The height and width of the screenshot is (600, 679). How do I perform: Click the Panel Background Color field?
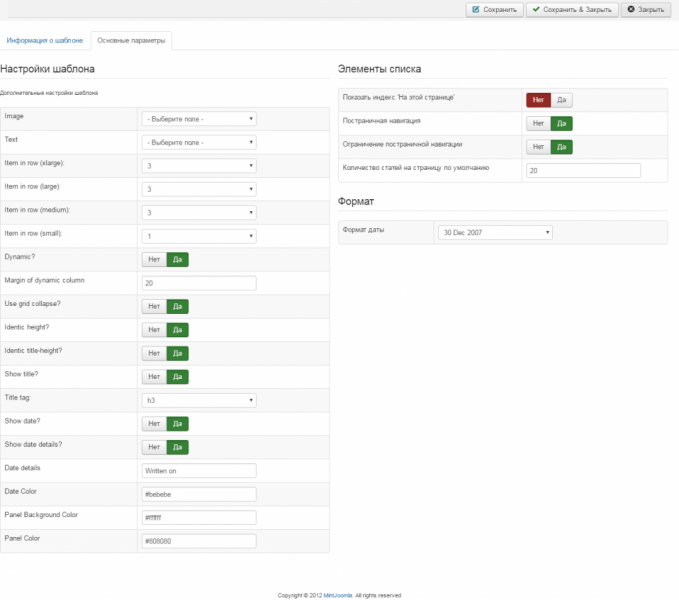coord(199,518)
